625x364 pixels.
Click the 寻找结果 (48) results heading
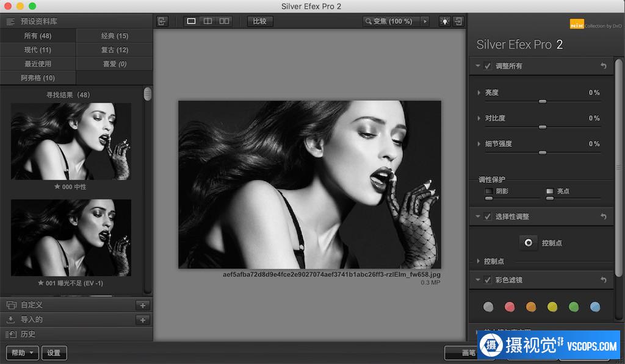(x=68, y=95)
